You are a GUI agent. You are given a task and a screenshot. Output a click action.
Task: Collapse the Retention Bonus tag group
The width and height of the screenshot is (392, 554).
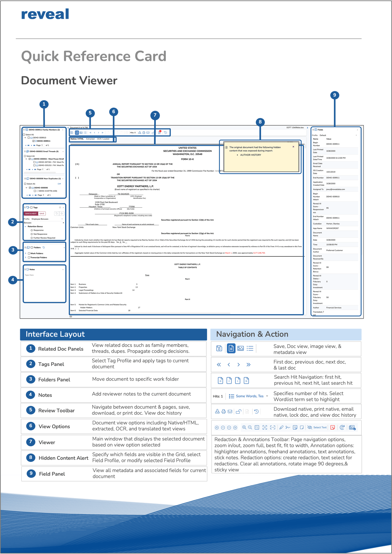[26, 227]
